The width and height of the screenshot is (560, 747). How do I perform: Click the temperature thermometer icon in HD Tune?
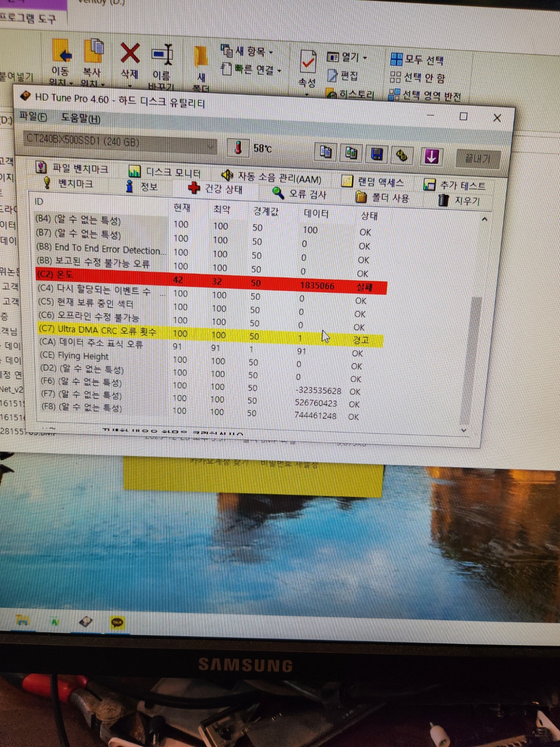[238, 147]
